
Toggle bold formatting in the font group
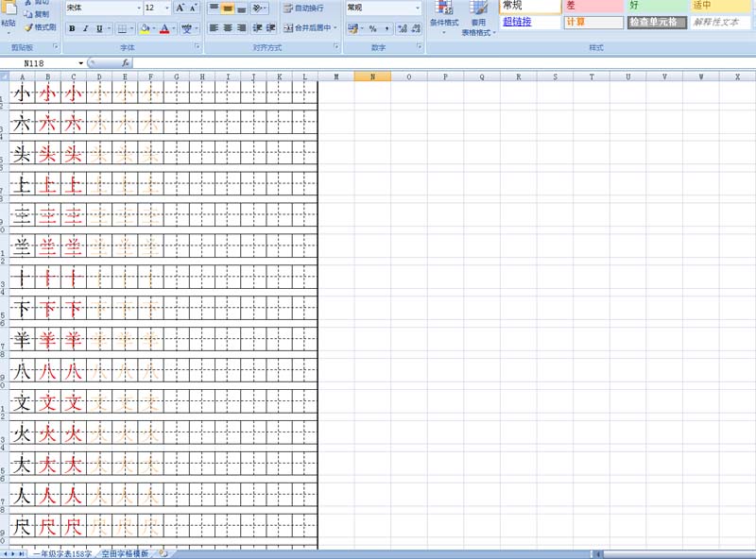tap(72, 28)
